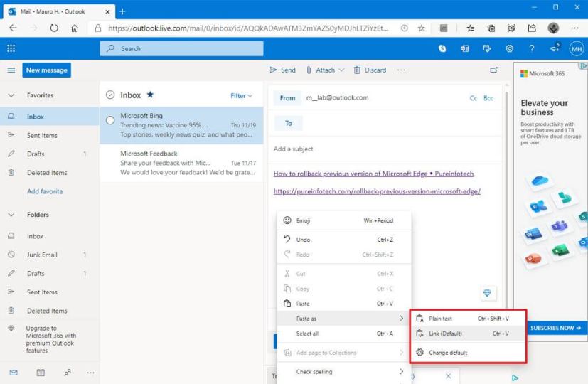
Task: Select Change default in the submenu
Action: 448,352
